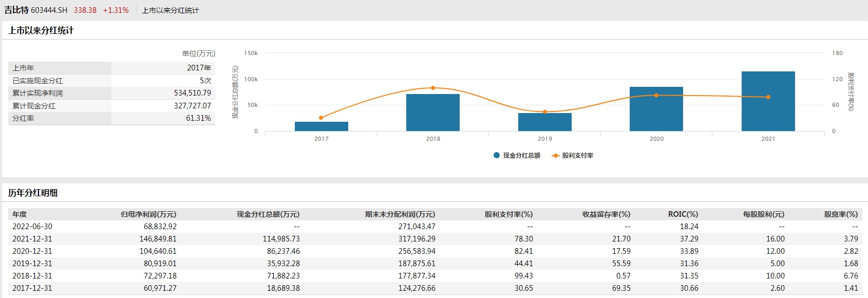This screenshot has width=868, height=298.
Task: Toggle the 现金分红总额 series via legend text
Action: click(521, 156)
